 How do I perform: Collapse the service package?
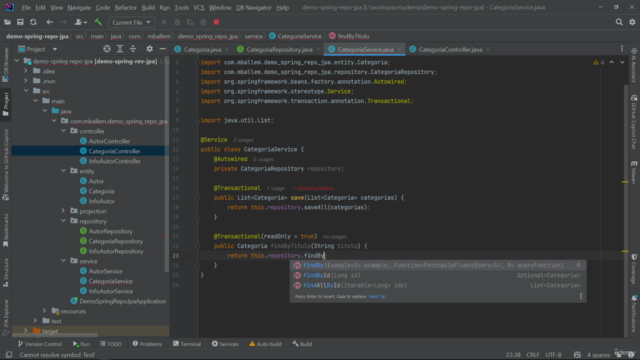point(63,261)
